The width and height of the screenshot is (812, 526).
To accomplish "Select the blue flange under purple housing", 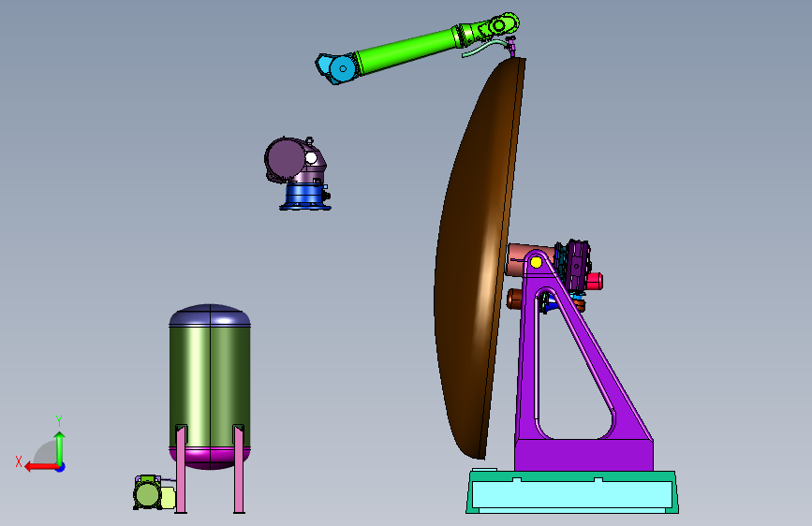I will click(x=305, y=197).
